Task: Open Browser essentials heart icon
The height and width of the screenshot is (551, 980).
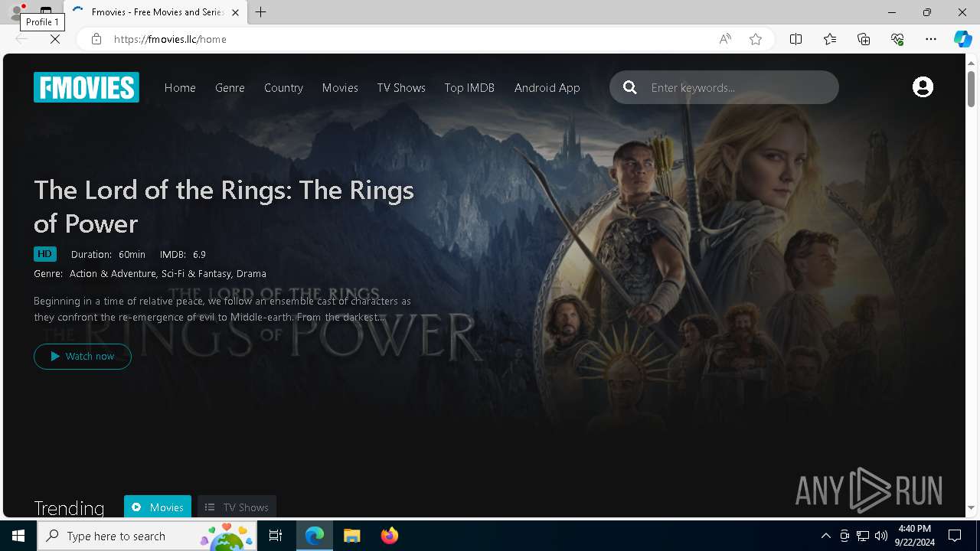Action: click(x=897, y=39)
